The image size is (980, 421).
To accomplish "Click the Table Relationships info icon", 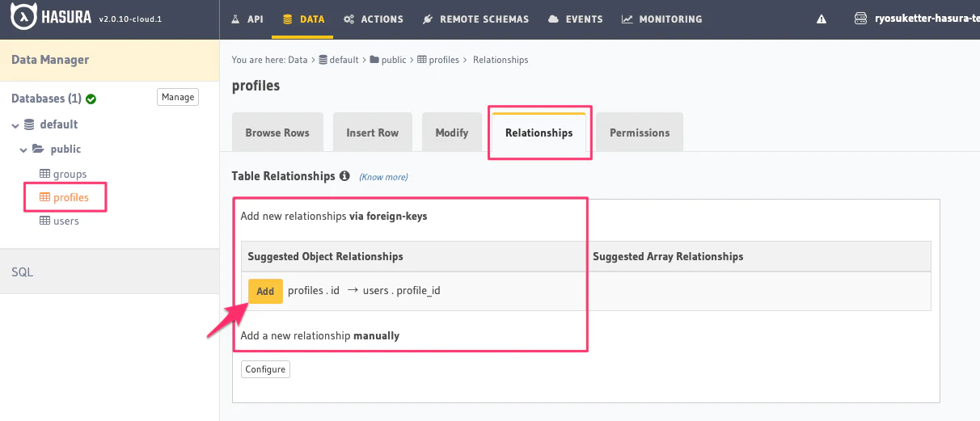I will [344, 175].
